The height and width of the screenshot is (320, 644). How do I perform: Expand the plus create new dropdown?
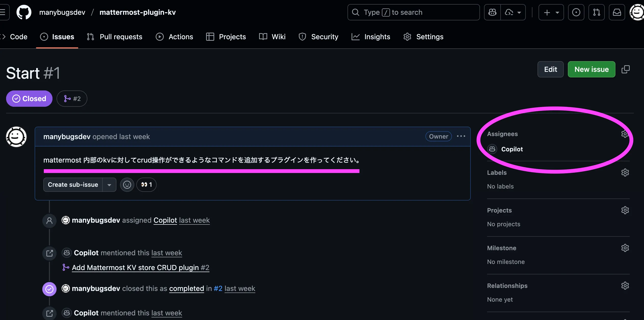tap(551, 12)
